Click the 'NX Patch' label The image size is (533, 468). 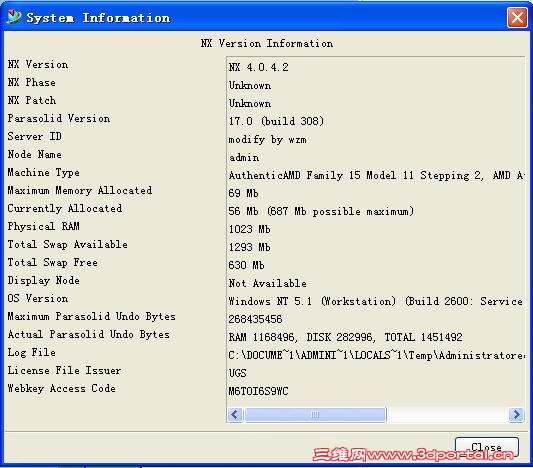pyautogui.click(x=32, y=100)
